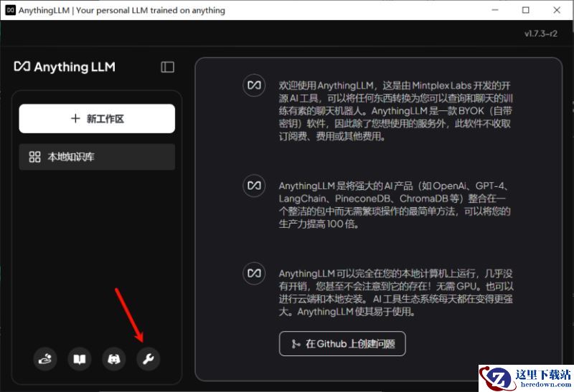This screenshot has width=574, height=392.
Task: Click the grid icon on 本地知识库 workspace
Action: click(34, 157)
